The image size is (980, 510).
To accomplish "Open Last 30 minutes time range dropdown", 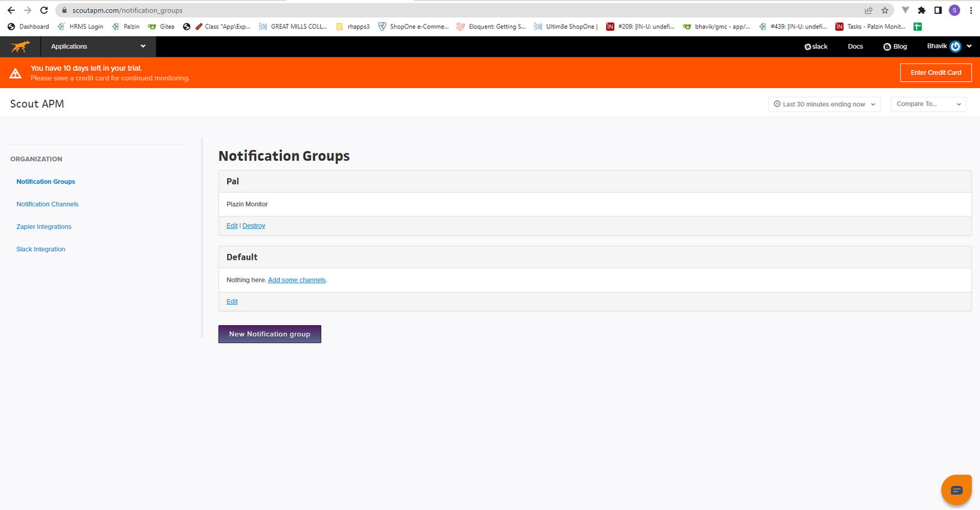I will click(x=824, y=104).
